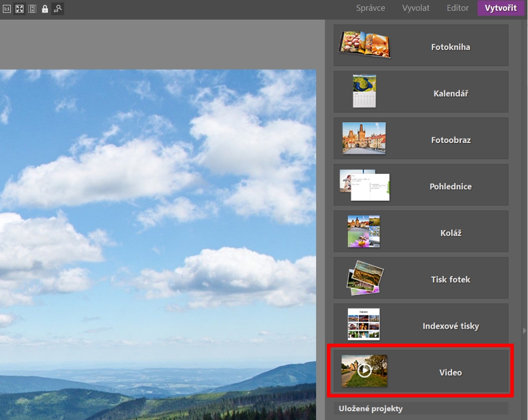
Task: Toggle the zoom lock padlock icon
Action: pyautogui.click(x=45, y=9)
